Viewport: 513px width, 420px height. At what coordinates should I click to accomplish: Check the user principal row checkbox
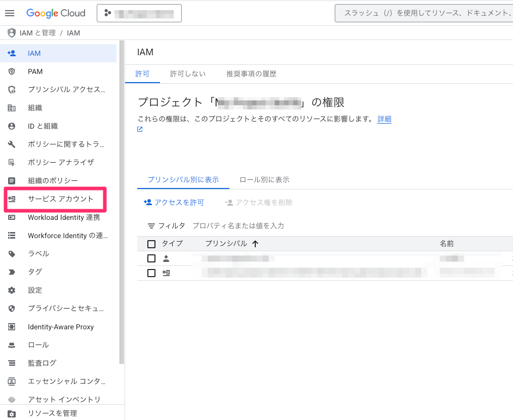tap(151, 258)
